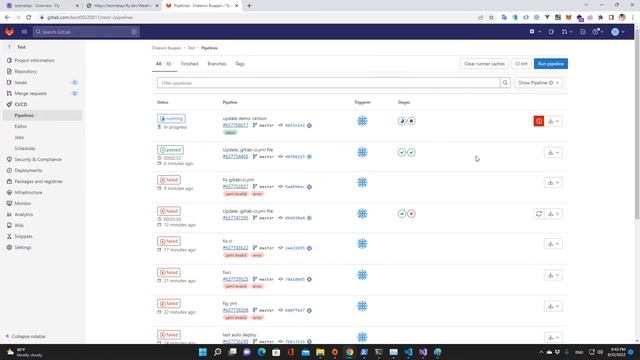Screen dimensions: 640x360
Task: Retry the failed pipeline from 12 minutes ago
Action: (x=539, y=214)
